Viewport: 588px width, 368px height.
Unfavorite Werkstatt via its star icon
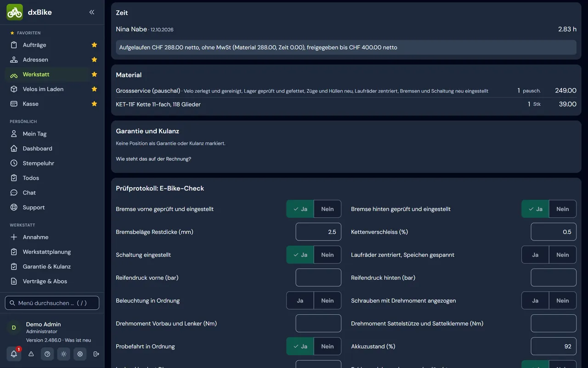94,75
